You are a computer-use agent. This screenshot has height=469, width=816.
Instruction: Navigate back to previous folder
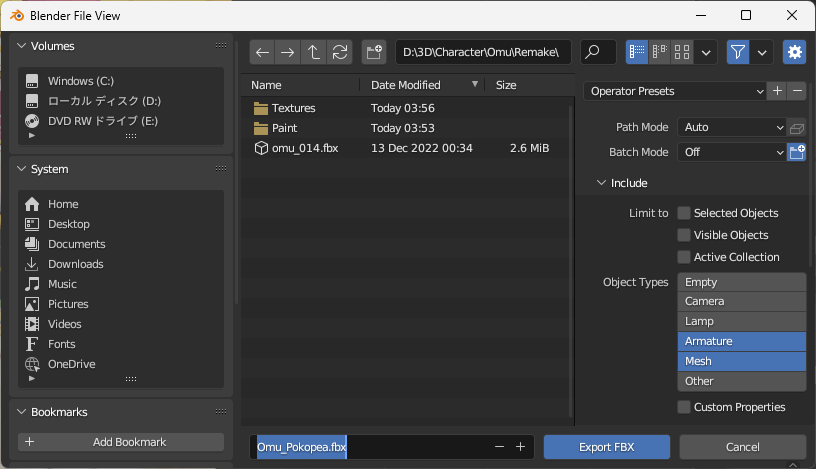[262, 52]
